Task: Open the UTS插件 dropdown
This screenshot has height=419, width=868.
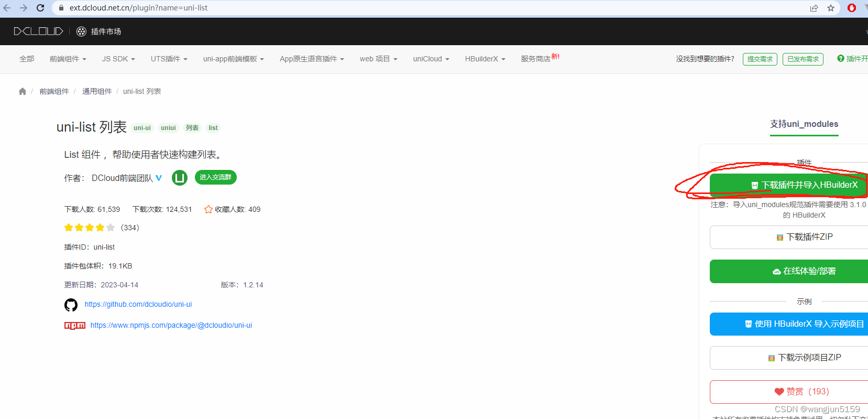Action: click(x=169, y=59)
